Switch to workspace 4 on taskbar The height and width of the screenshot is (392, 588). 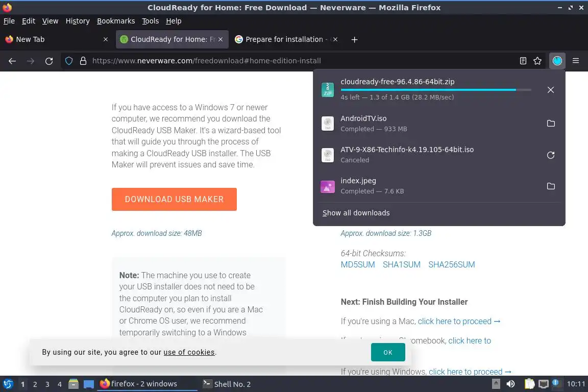(60, 384)
